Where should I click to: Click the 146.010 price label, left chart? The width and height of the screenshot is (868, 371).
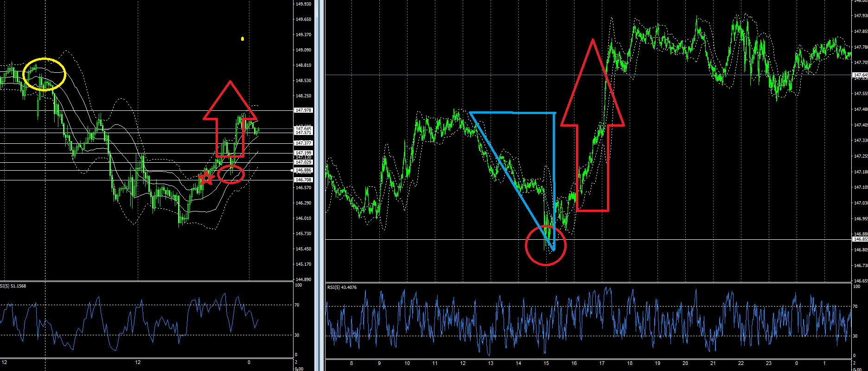click(303, 218)
